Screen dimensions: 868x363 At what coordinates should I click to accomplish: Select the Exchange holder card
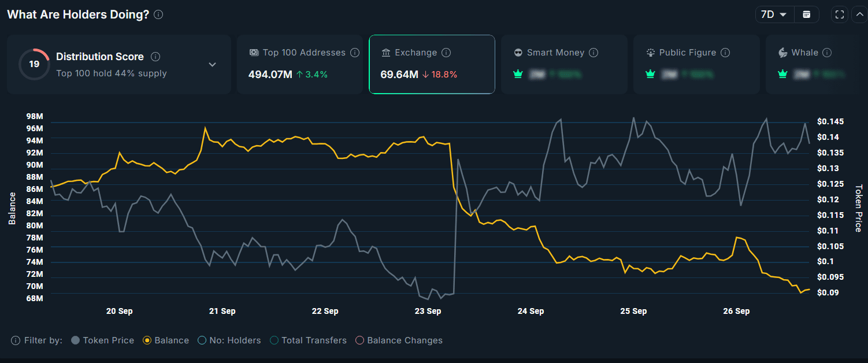pos(432,64)
